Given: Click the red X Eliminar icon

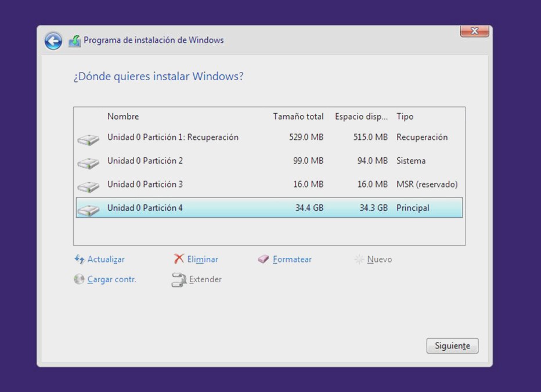Looking at the screenshot, I should [179, 259].
